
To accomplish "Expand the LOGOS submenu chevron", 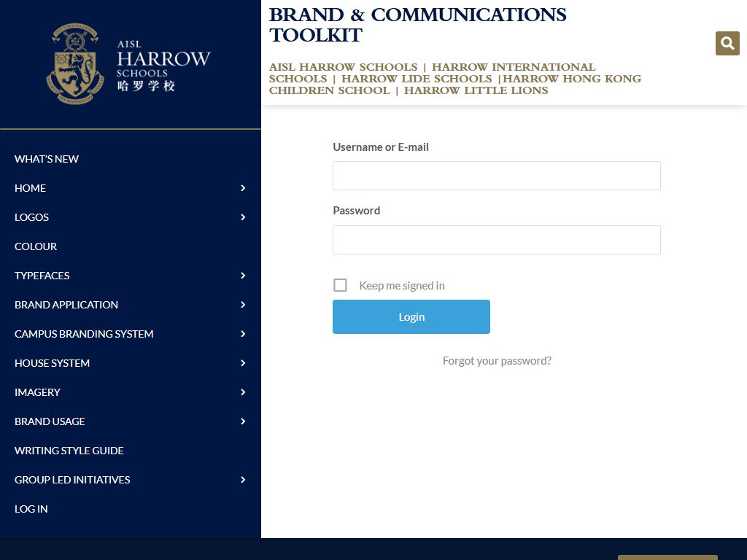I will (x=243, y=217).
